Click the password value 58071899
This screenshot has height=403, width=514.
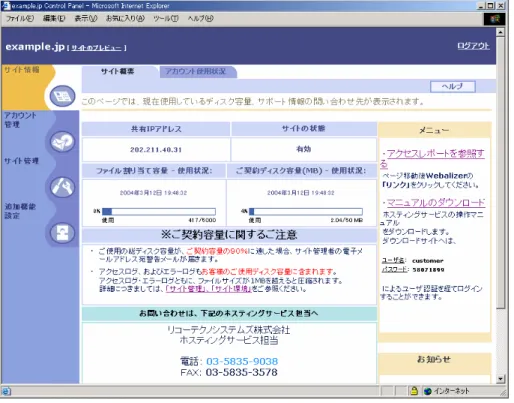point(428,270)
